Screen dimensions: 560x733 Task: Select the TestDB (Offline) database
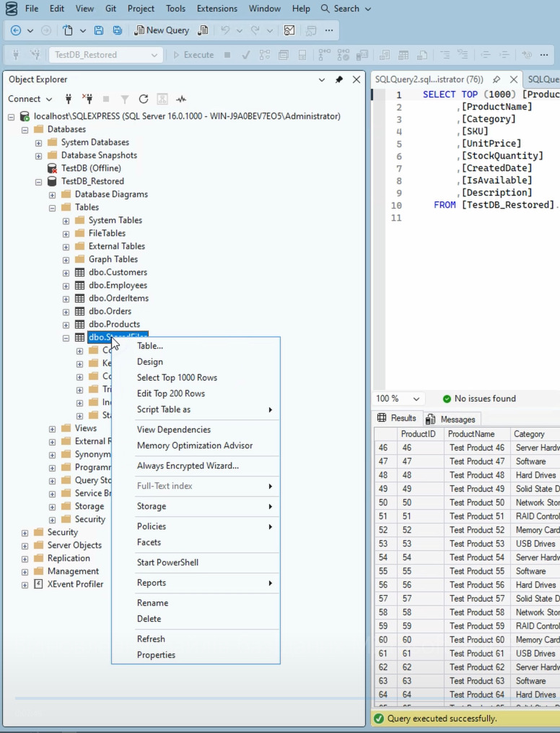[x=91, y=168]
